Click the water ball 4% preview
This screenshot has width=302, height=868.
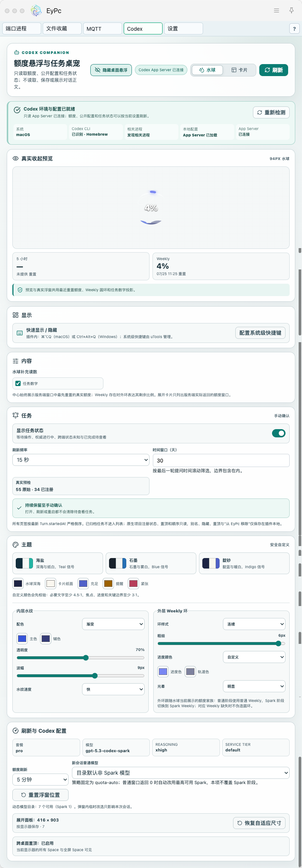click(x=151, y=208)
